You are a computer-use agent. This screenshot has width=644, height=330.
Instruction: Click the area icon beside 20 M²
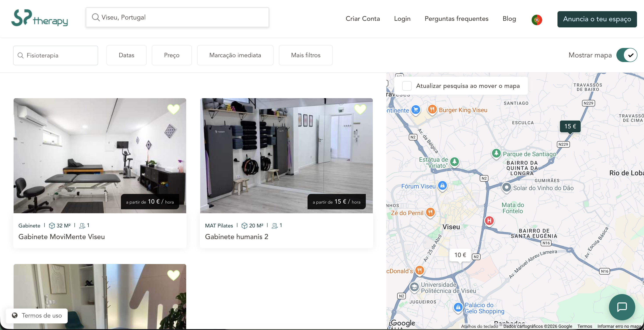pos(244,226)
